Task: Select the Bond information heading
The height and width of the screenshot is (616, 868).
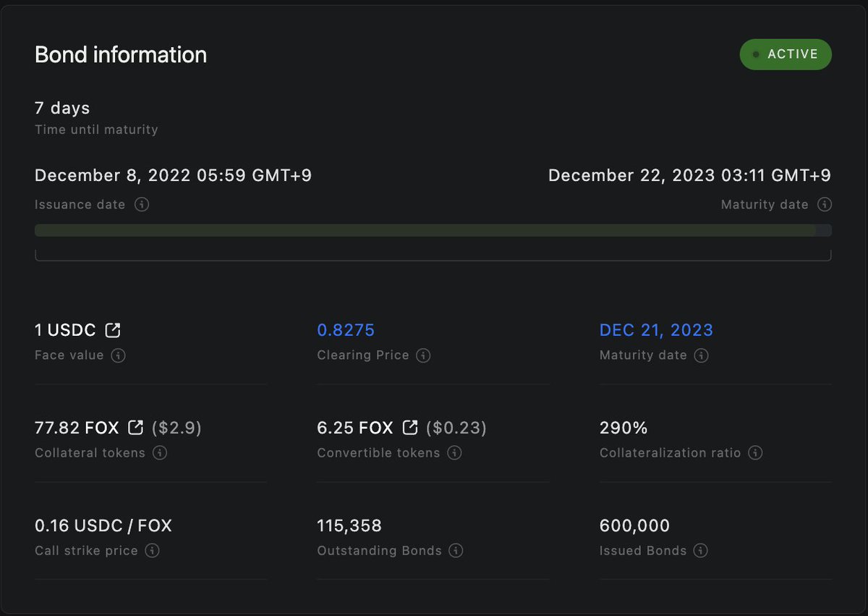Action: click(121, 54)
